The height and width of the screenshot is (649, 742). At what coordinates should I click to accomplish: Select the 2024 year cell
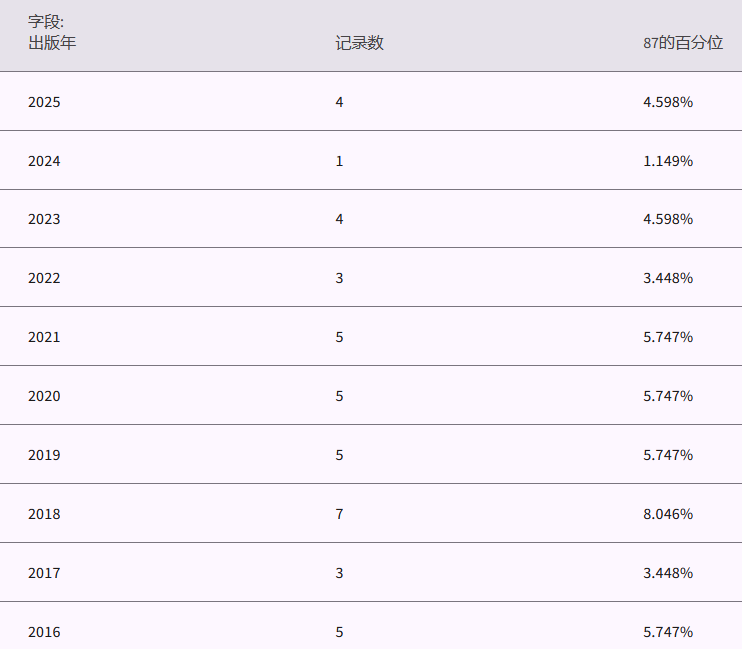coord(44,160)
